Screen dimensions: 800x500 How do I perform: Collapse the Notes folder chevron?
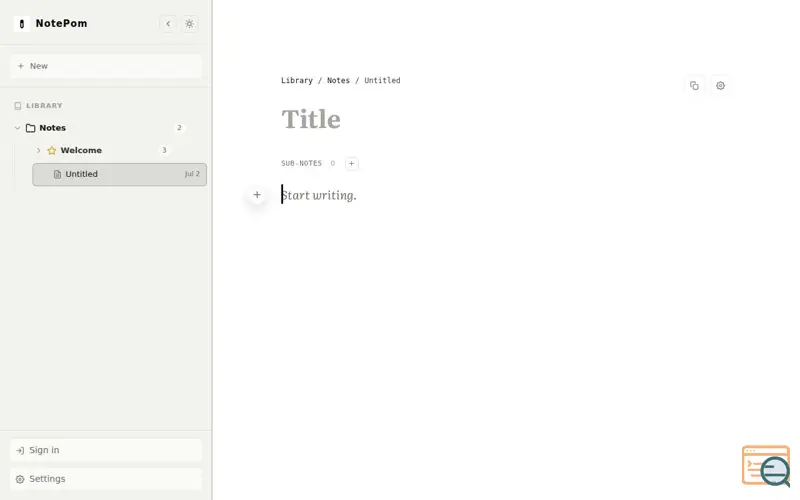coord(18,128)
